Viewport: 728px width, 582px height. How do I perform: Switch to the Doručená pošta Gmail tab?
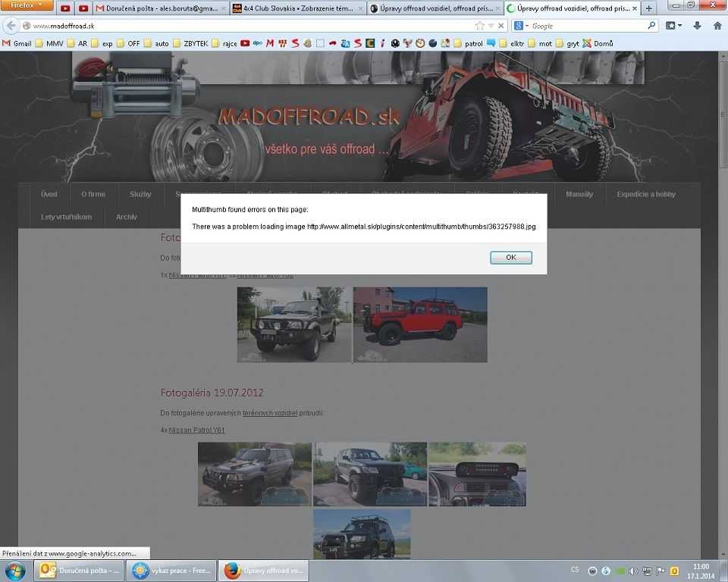coord(161,8)
